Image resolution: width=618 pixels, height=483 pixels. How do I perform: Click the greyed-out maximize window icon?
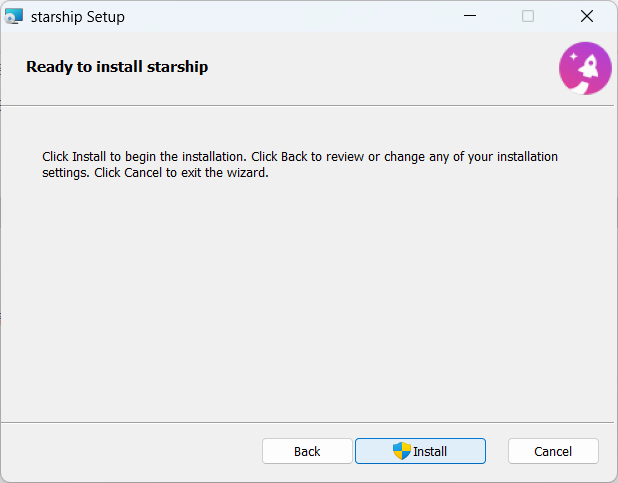point(528,16)
